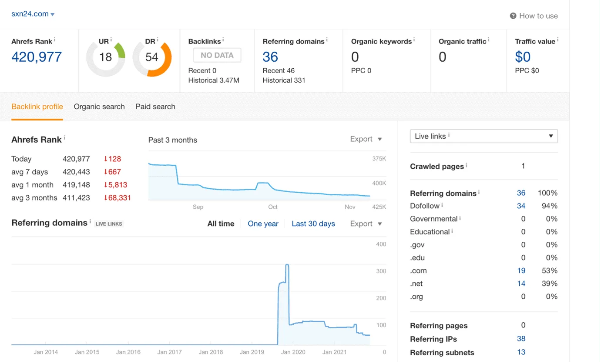Click the question mark help icon
Image resolution: width=601 pixels, height=364 pixels.
pyautogui.click(x=513, y=16)
